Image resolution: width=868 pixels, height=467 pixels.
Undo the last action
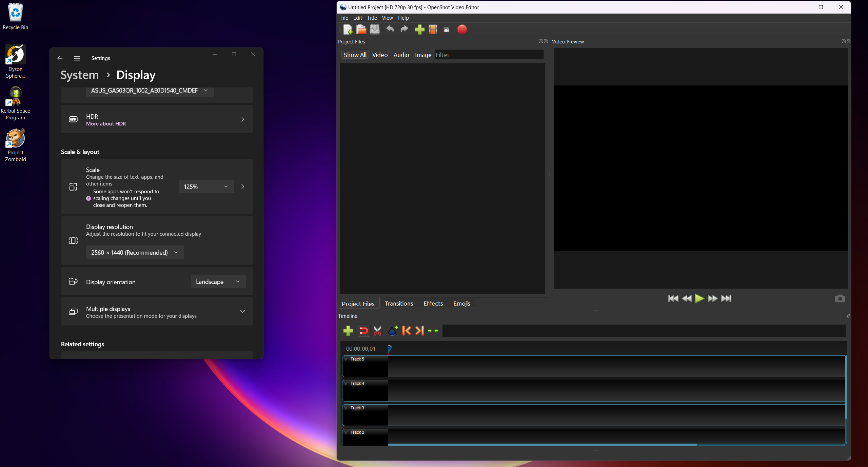[390, 30]
